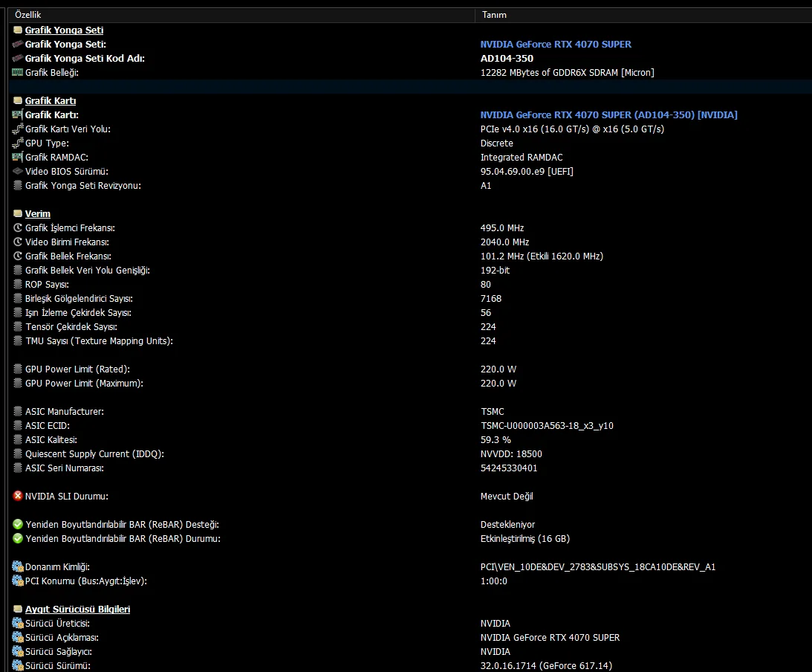Select the 95.04.69.00.e9 [UEFI] BIOS version
The width and height of the screenshot is (812, 672).
[527, 172]
